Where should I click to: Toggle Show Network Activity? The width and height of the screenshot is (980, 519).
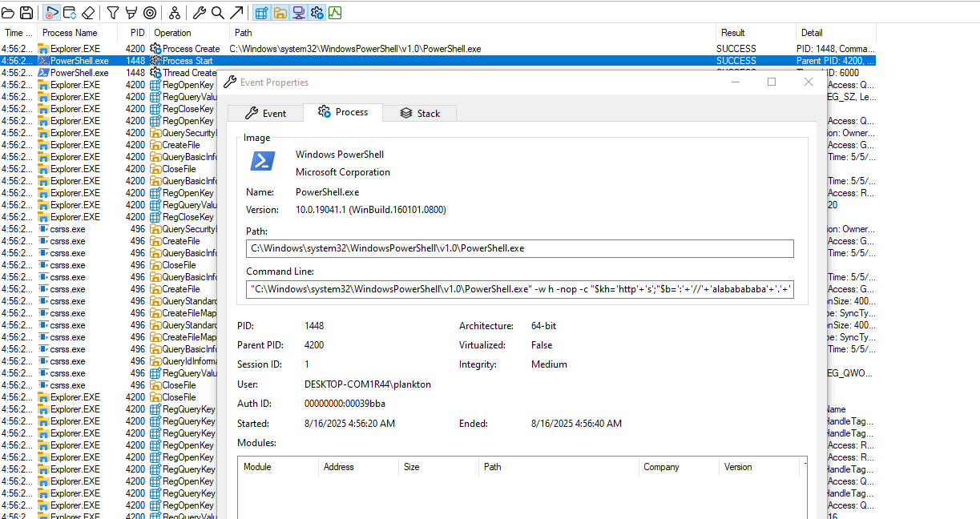pyautogui.click(x=298, y=13)
